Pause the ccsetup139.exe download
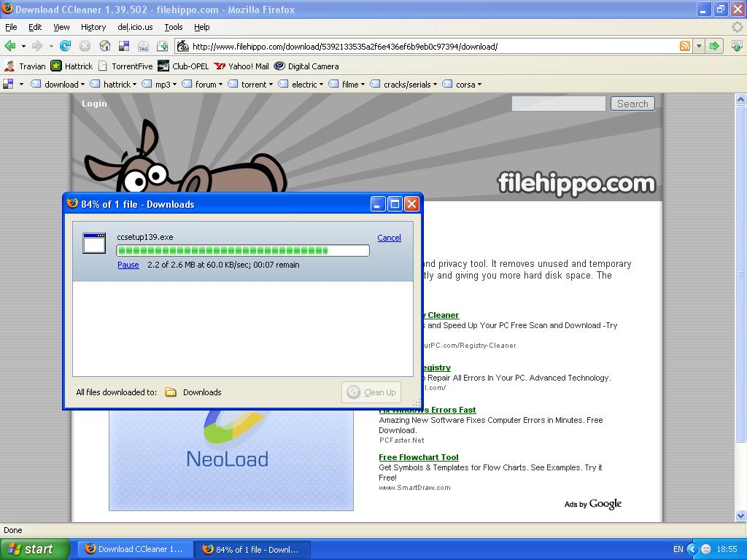 point(128,265)
